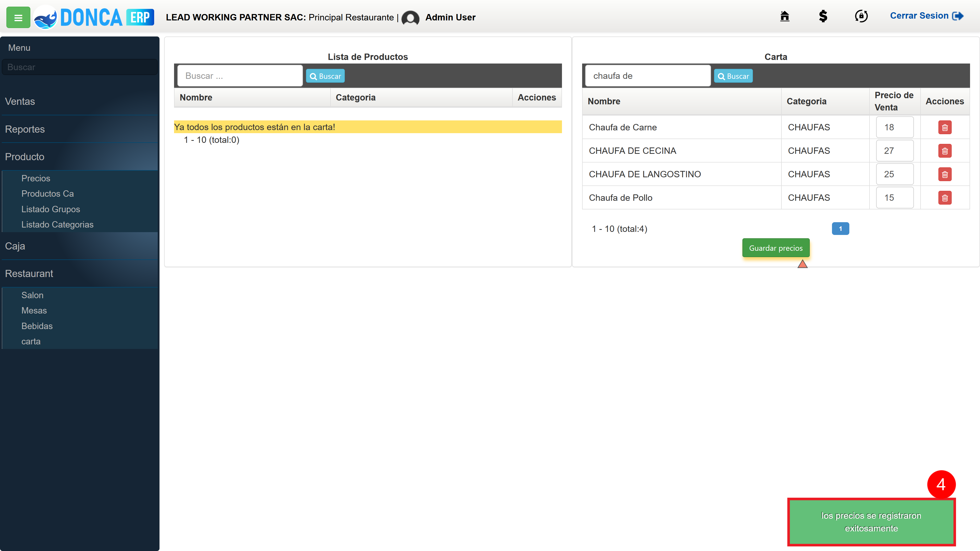Focus the Carta search field with chaufa de
980x551 pixels.
coord(647,76)
